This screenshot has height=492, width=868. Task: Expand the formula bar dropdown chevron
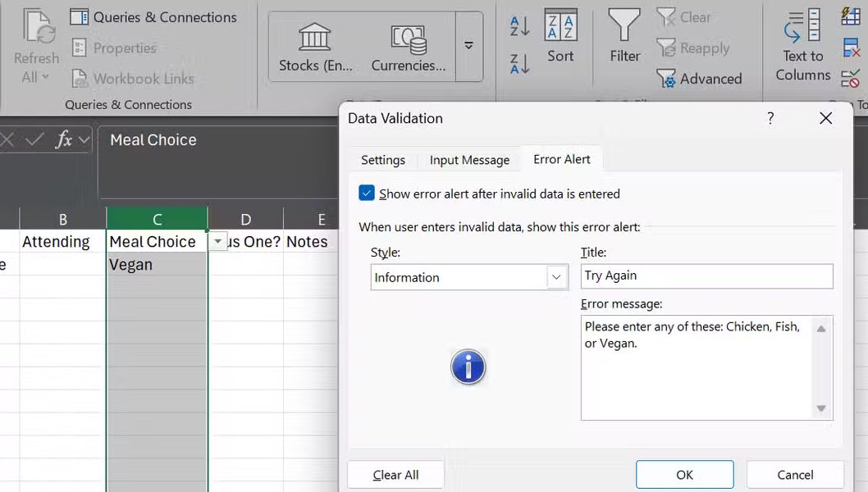pyautogui.click(x=85, y=140)
